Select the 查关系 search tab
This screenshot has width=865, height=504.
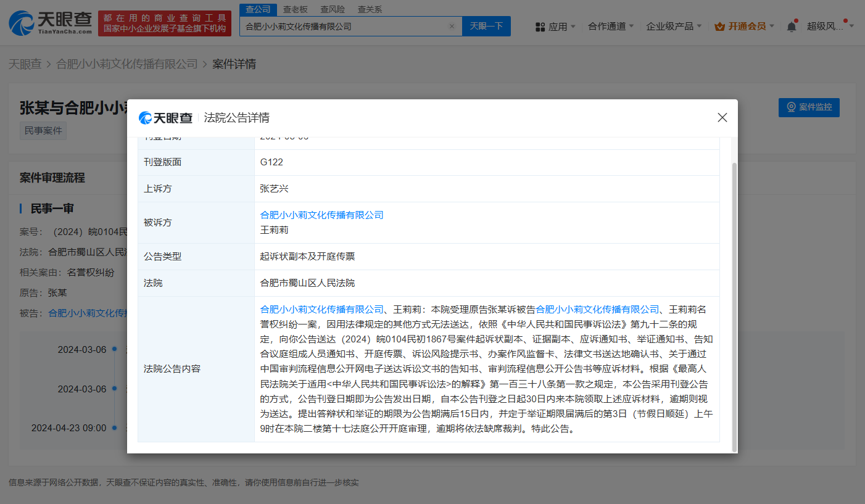click(370, 9)
